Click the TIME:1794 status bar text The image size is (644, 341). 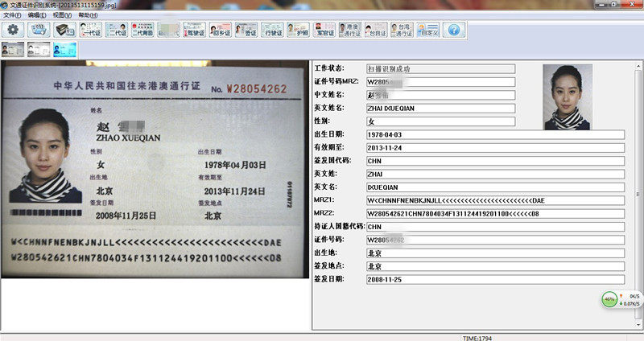(x=477, y=338)
